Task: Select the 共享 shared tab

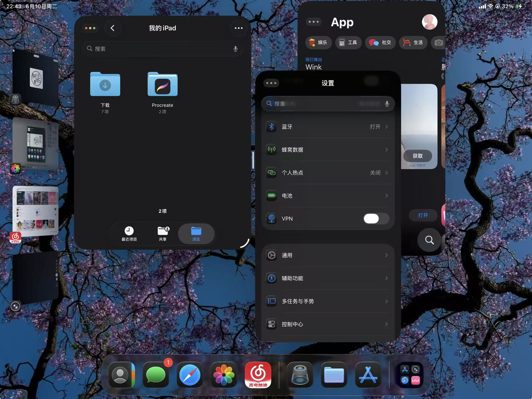Action: point(163,234)
